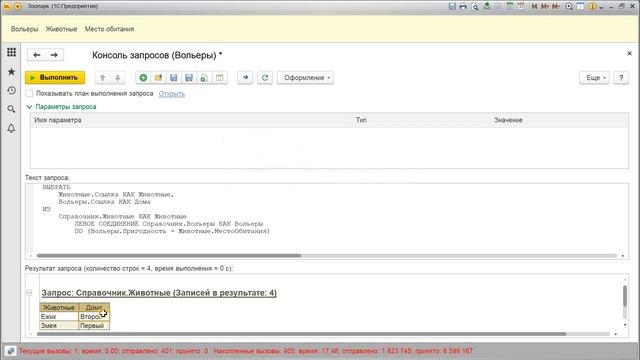Image resolution: width=640 pixels, height=360 pixels.
Task: Zoom using the magnifier plus icon
Action: 569,7
